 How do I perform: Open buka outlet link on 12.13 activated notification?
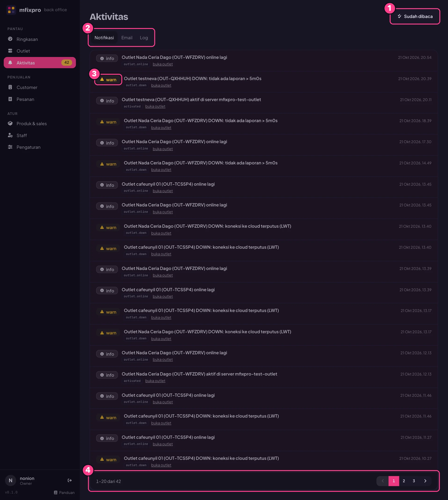[x=155, y=381]
